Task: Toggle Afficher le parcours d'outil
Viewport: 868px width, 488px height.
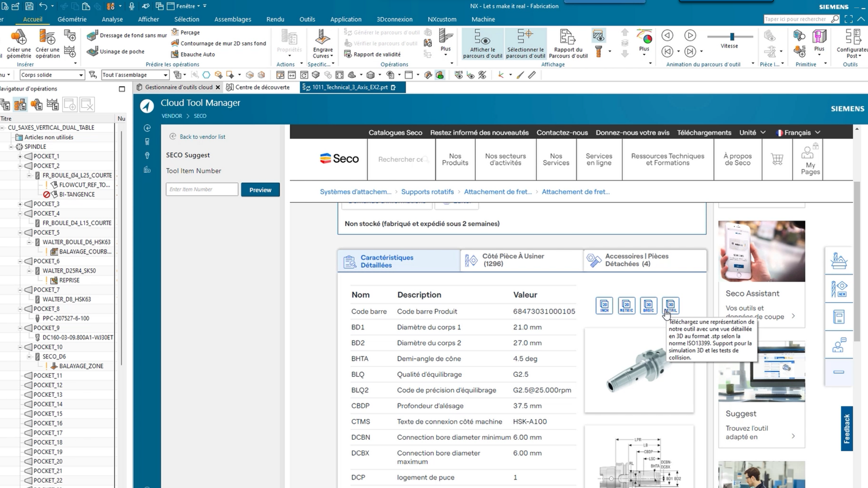Action: click(482, 44)
